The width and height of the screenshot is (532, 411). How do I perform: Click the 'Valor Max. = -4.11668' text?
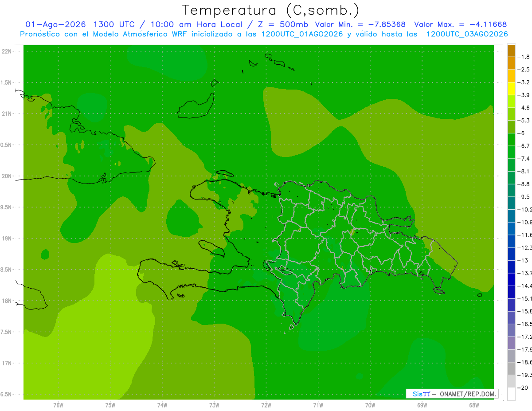[x=460, y=24]
